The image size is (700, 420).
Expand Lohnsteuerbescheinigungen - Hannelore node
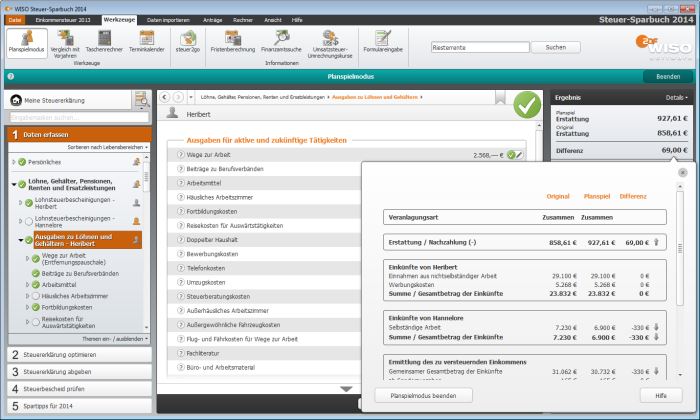(x=21, y=221)
